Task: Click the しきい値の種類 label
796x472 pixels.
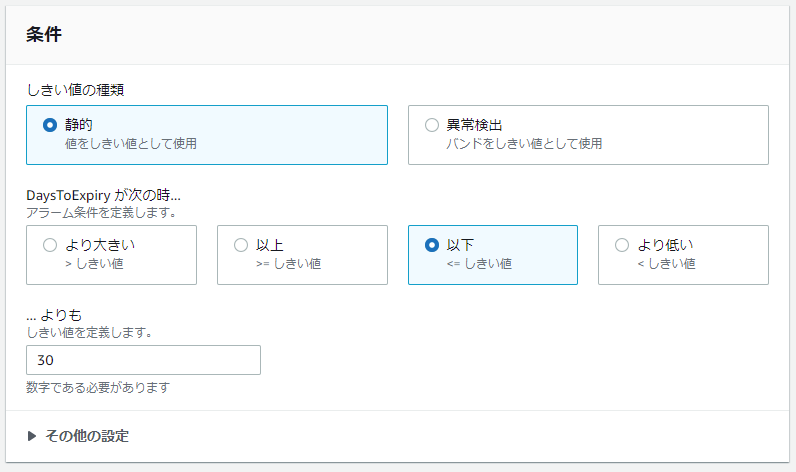Action: (75, 90)
